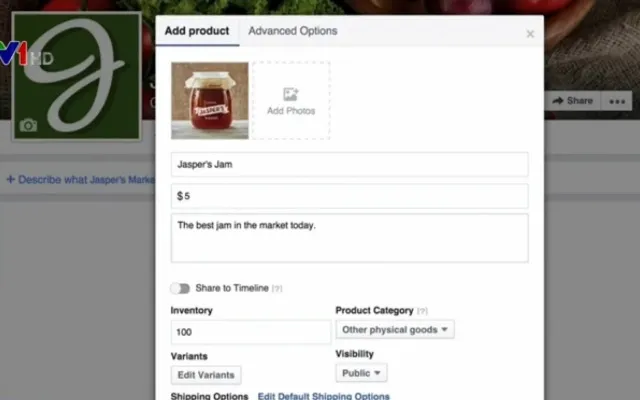Click the Product Category help icon
Image resolution: width=640 pixels, height=400 pixels.
[x=422, y=311]
